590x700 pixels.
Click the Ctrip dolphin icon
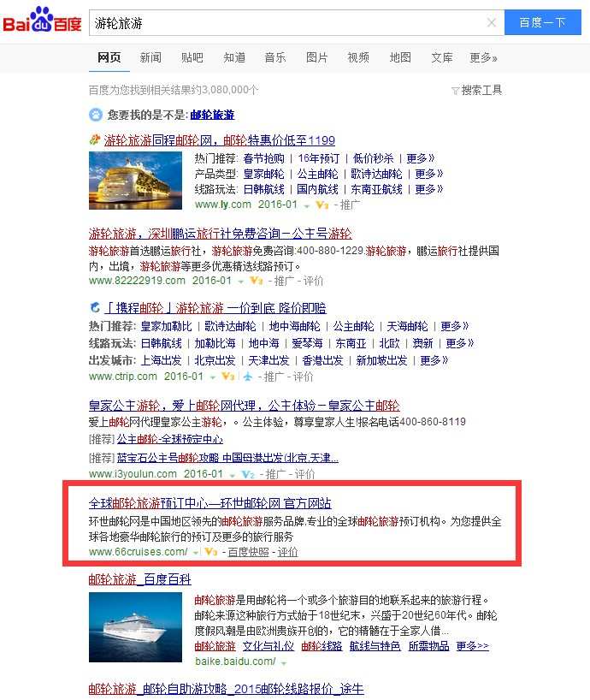coord(95,307)
